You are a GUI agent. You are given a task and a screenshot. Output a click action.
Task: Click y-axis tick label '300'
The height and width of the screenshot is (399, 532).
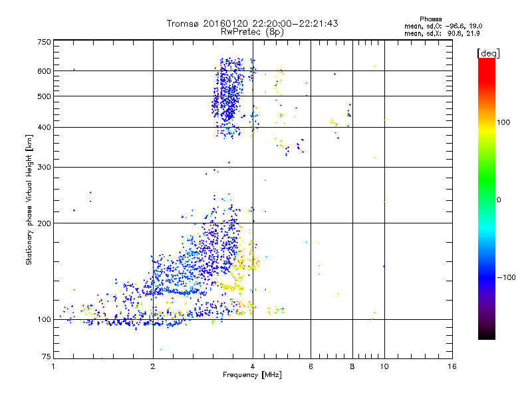point(44,168)
